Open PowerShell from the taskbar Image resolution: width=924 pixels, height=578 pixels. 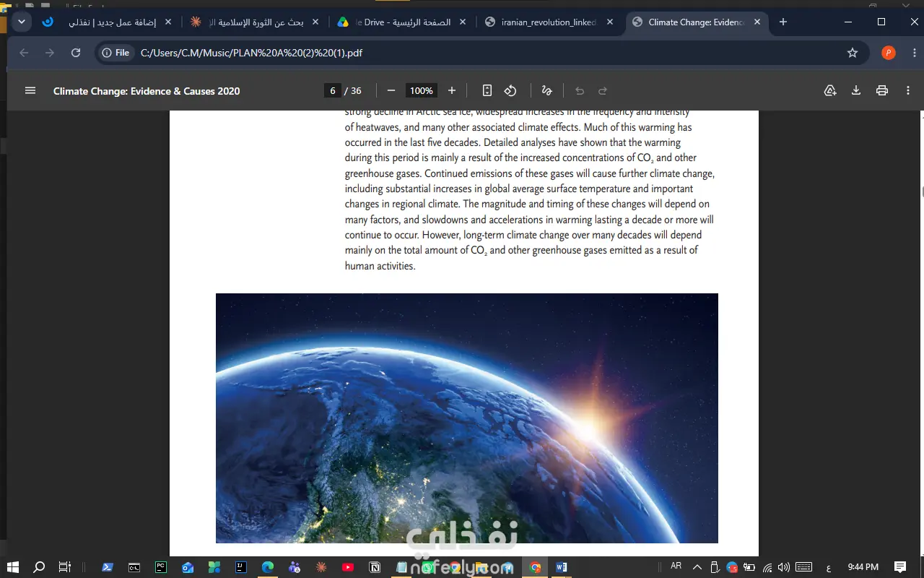(x=108, y=567)
